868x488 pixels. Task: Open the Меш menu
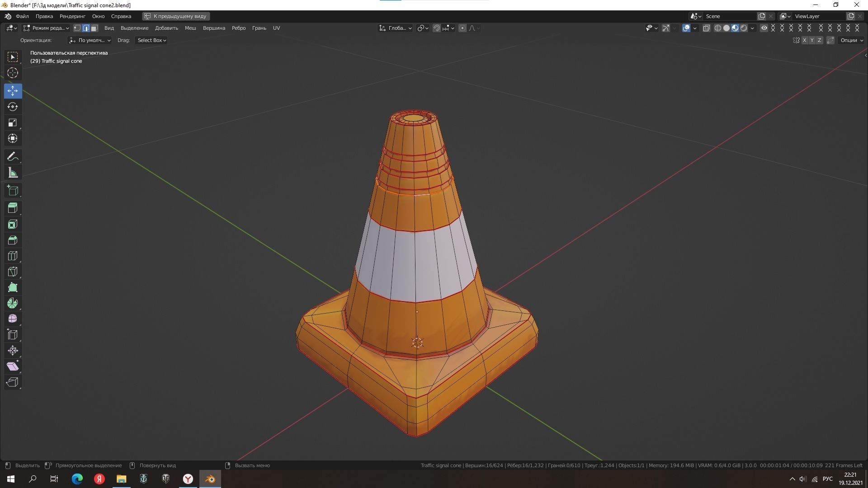190,28
